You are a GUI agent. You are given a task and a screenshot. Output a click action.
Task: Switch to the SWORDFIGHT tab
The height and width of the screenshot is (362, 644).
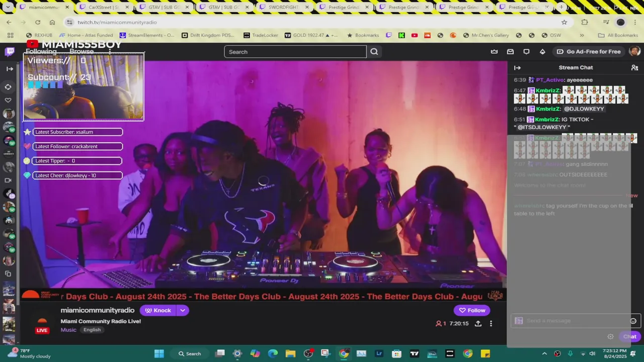tap(284, 8)
